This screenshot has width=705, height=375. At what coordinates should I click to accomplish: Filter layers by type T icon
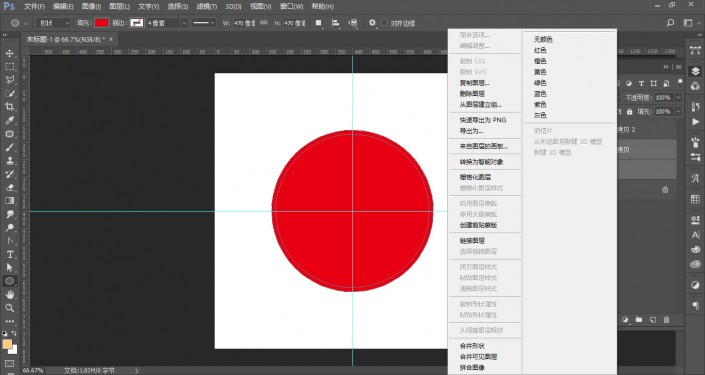(x=641, y=83)
